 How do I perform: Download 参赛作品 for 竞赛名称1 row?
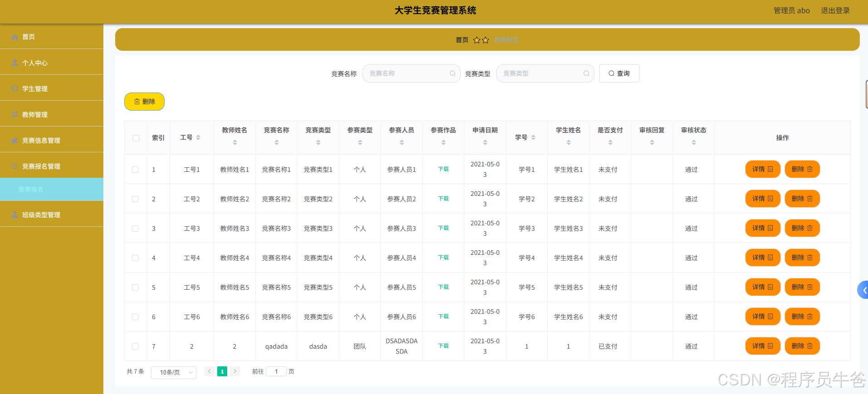click(444, 169)
